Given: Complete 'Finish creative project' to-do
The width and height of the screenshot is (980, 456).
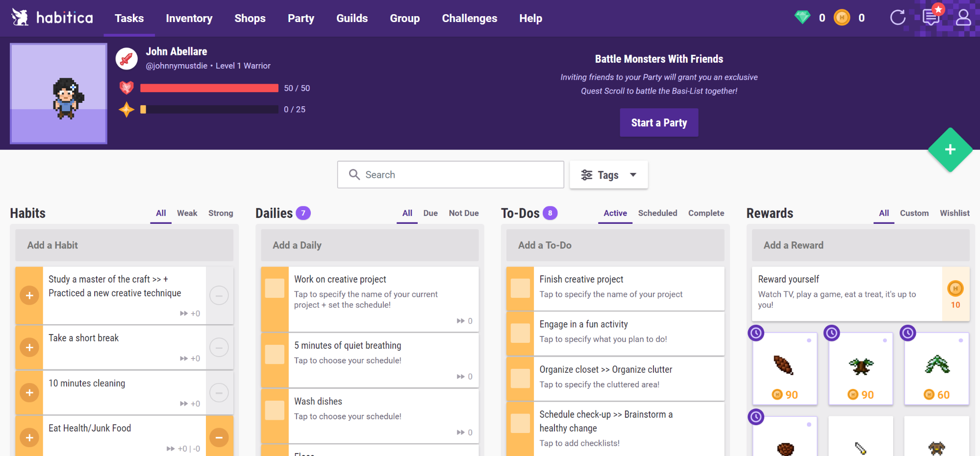Looking at the screenshot, I should 520,288.
